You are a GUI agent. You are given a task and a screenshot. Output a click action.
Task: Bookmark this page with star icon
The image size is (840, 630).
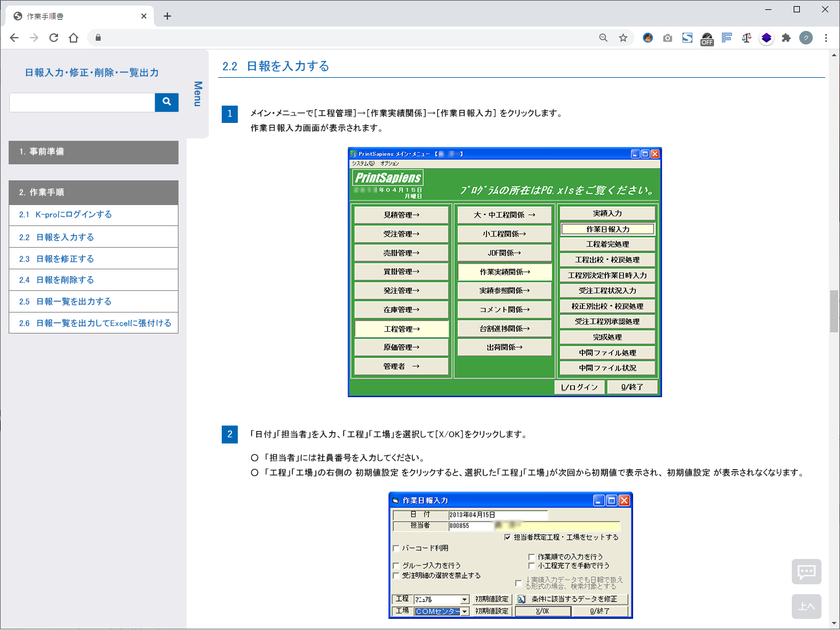click(623, 38)
